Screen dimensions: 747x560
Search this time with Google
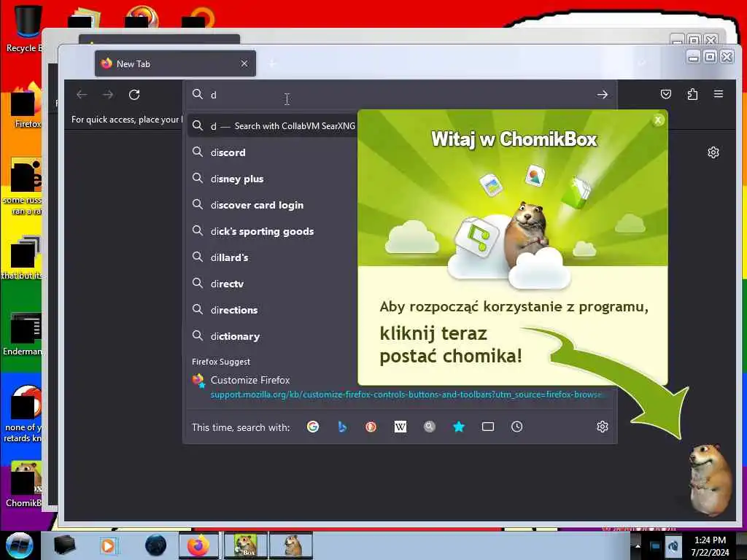(313, 427)
